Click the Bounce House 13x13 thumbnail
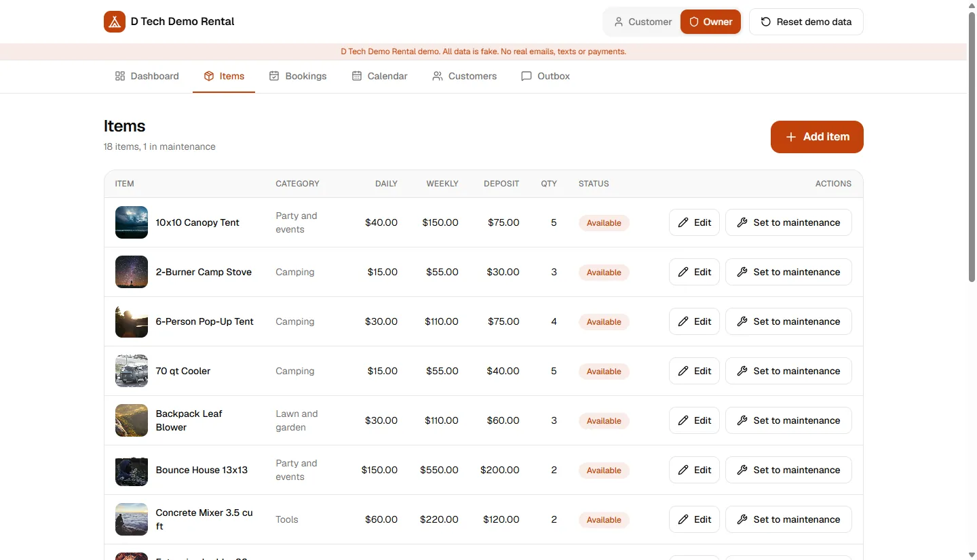The width and height of the screenshot is (977, 560). [132, 470]
